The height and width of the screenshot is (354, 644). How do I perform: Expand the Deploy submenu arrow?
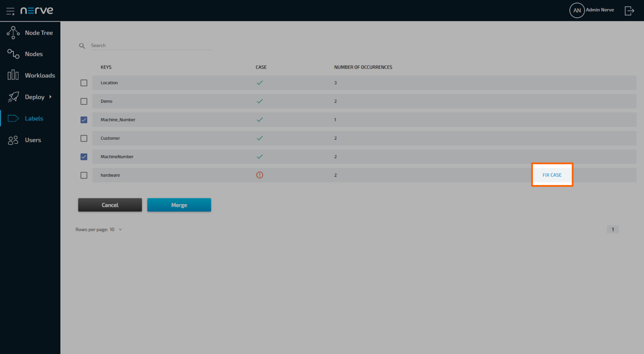click(x=50, y=97)
